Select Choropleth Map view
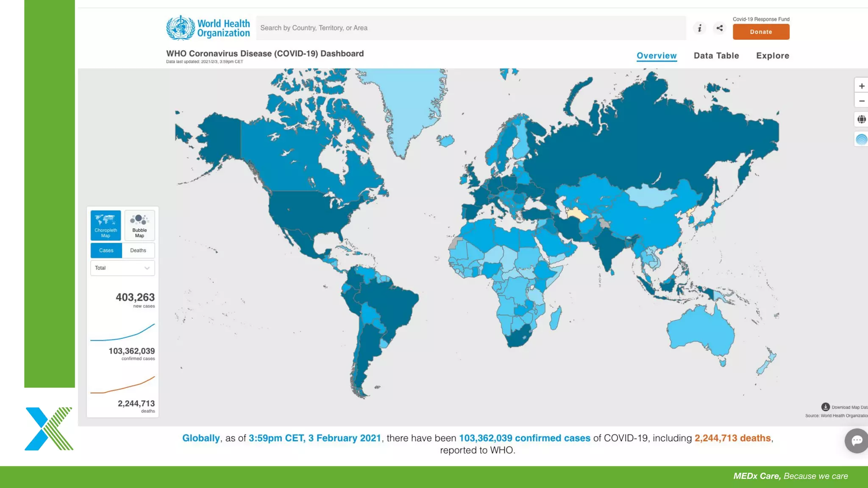This screenshot has width=868, height=488. pos(106,225)
